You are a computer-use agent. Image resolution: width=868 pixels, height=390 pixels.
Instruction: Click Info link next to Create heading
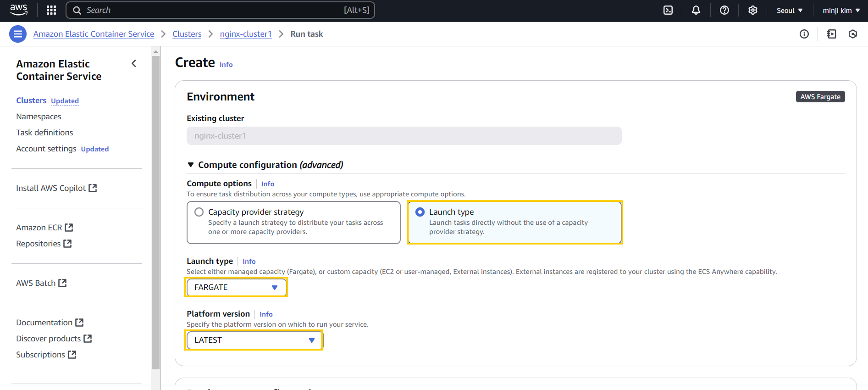(226, 65)
